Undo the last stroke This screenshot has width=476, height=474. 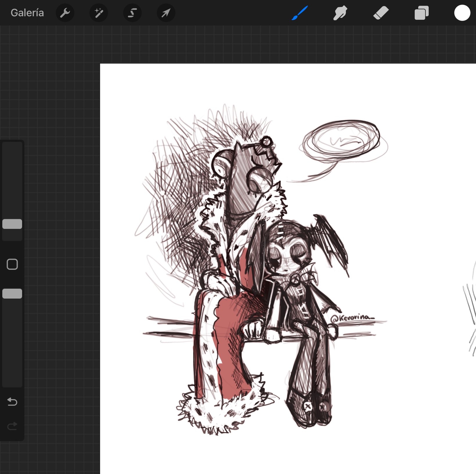pyautogui.click(x=12, y=402)
